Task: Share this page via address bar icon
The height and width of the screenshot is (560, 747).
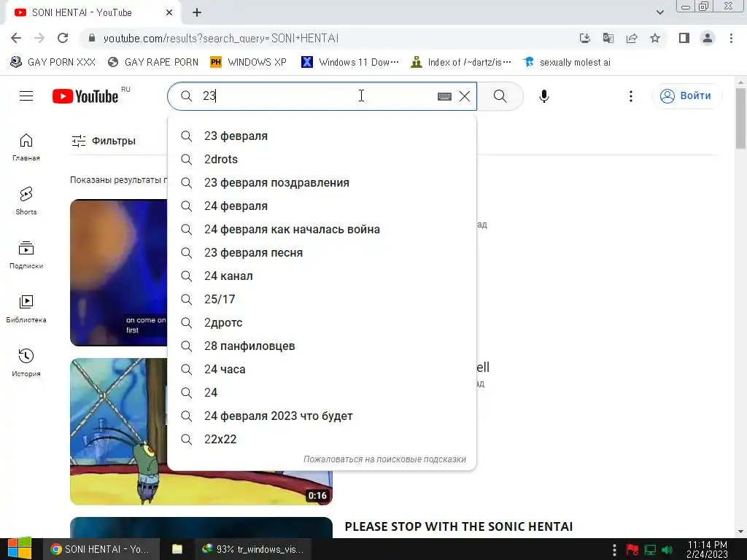Action: (632, 38)
